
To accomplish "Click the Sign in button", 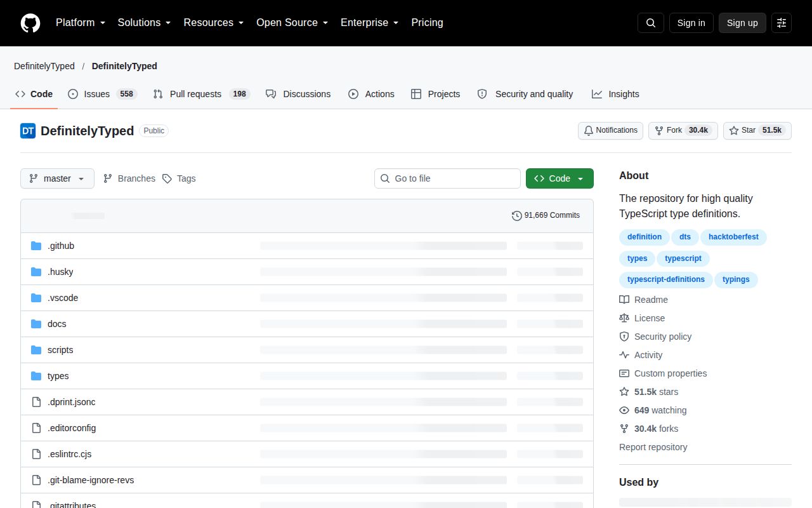I will tap(691, 23).
